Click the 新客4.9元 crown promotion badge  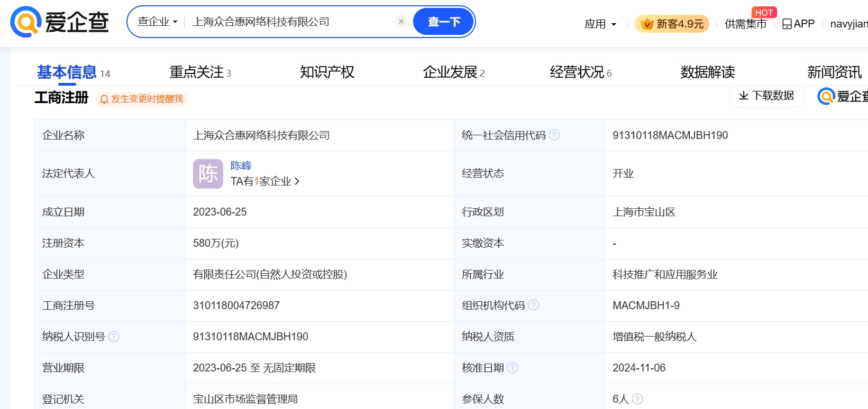tap(672, 24)
